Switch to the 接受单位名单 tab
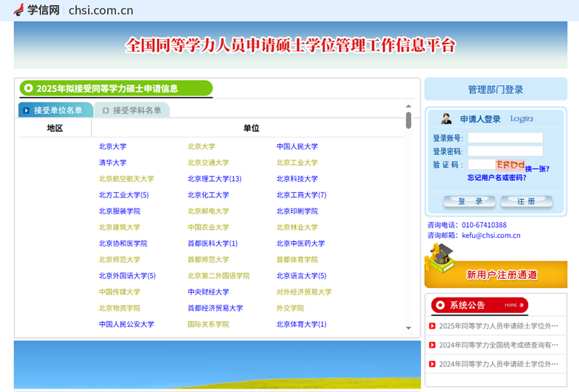This screenshot has width=579, height=392. 56,110
